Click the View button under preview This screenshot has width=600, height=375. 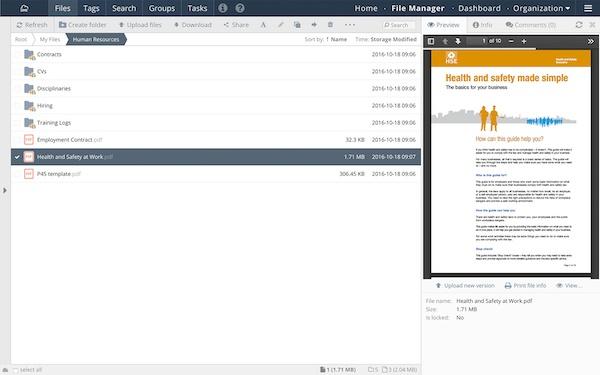tap(569, 285)
